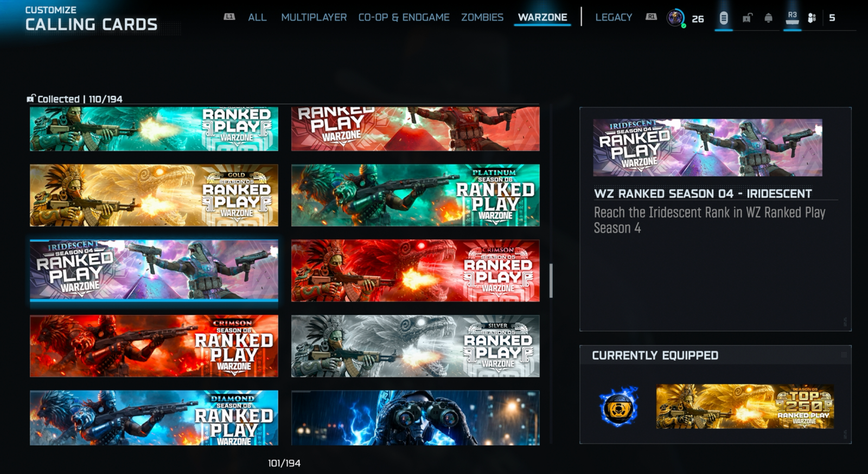Screen dimensions: 868x474
Task: Click the 'Reach the Iridescent Rank' description text
Action: (x=710, y=220)
